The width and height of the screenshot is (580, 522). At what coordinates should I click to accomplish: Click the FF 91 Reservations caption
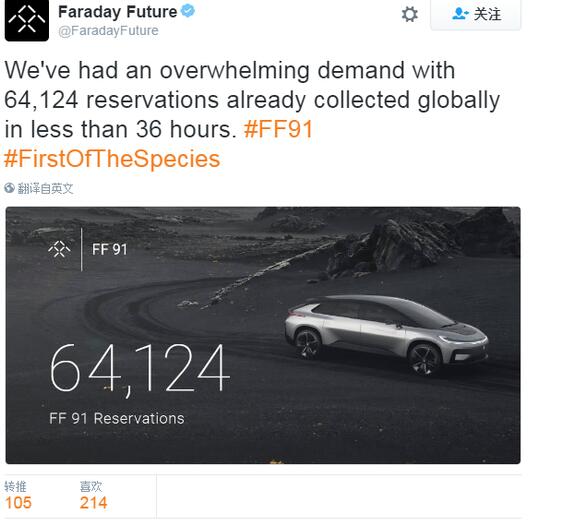pos(117,418)
